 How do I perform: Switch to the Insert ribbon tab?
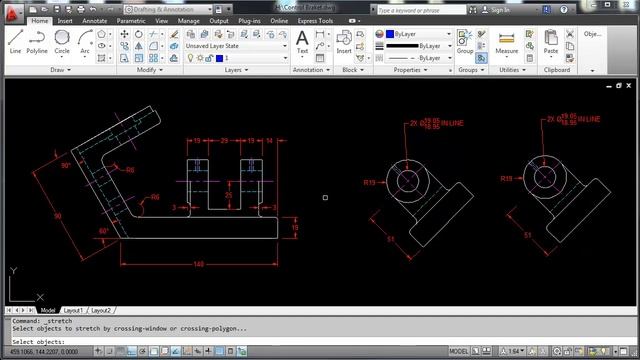[x=65, y=21]
